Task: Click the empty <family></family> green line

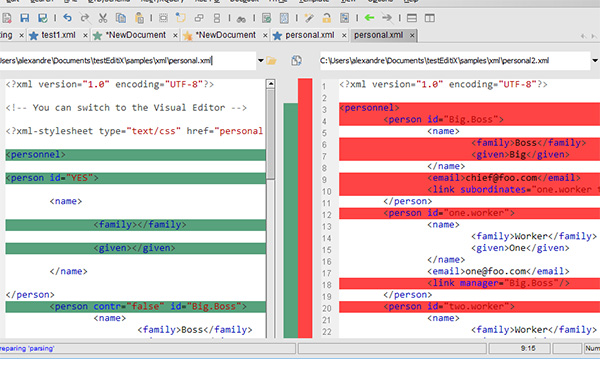Action: click(x=135, y=225)
